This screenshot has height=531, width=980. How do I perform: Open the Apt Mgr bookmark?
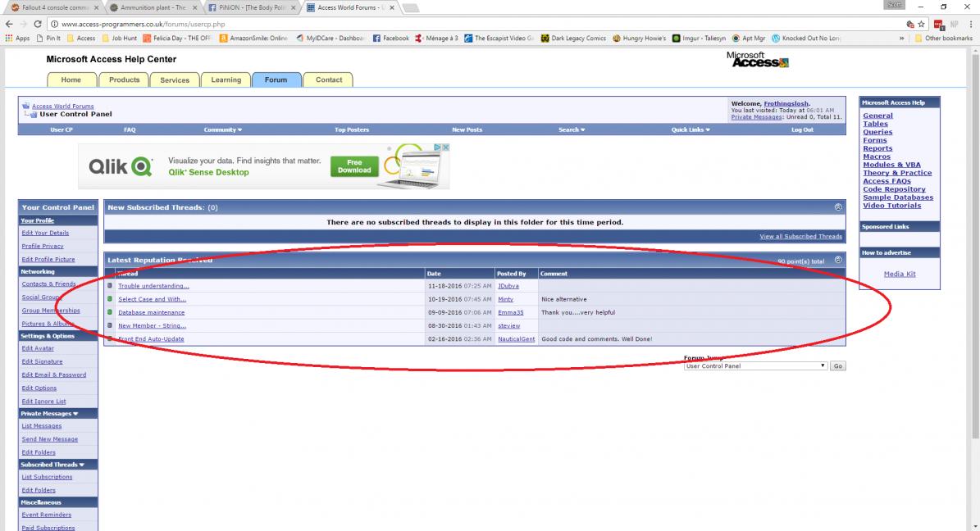coord(749,39)
